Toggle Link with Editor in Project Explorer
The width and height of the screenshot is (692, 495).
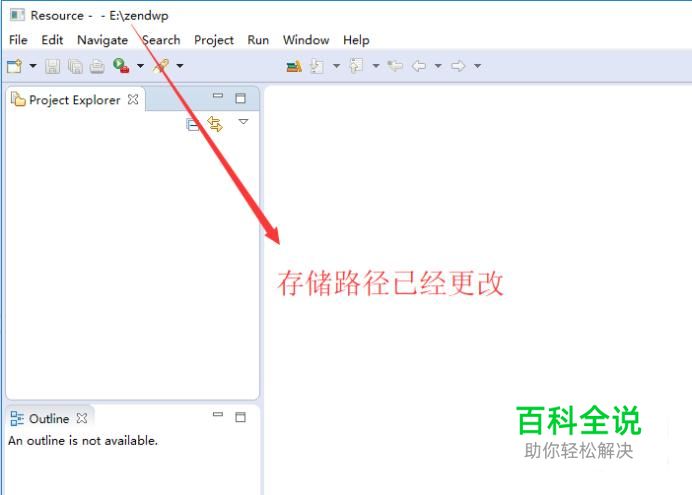click(215, 124)
